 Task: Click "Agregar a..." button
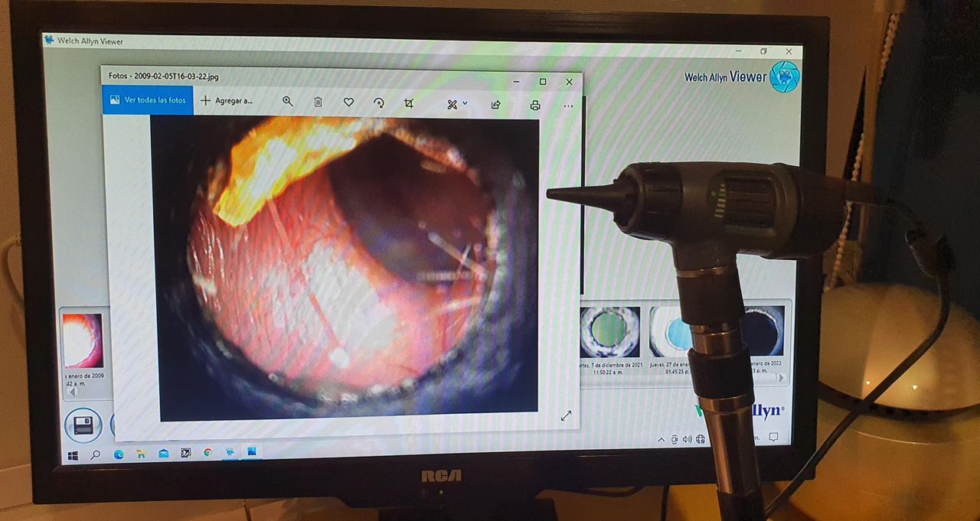click(x=227, y=100)
